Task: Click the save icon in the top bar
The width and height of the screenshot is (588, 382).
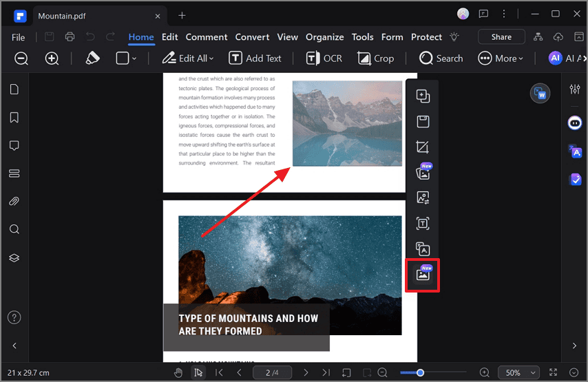Action: 49,36
